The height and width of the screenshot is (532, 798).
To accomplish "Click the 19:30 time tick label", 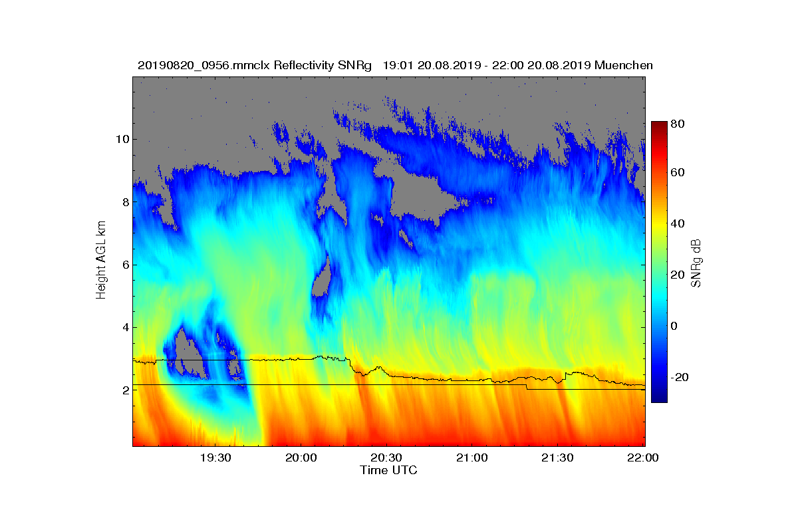I will (x=215, y=458).
